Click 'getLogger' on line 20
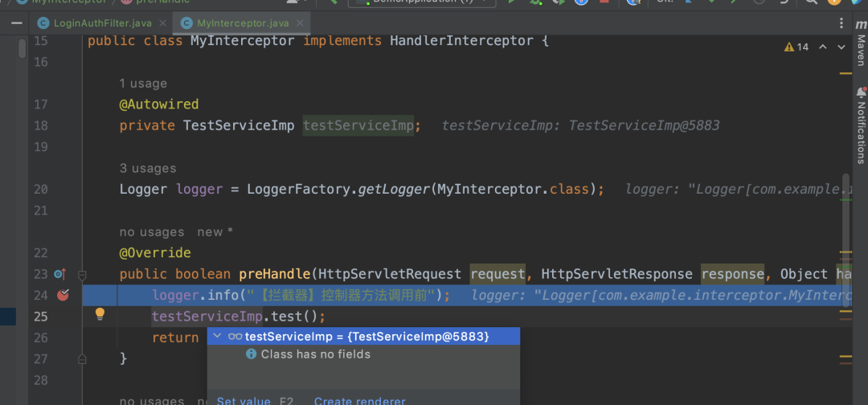Screen dimensions: 868x405 coord(394,189)
